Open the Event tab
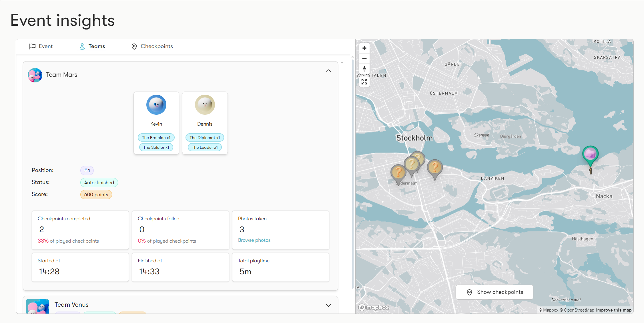Screen dimensions: 644x323 click(x=41, y=46)
